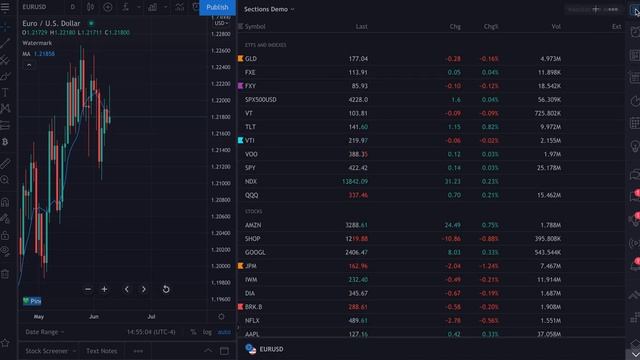The height and width of the screenshot is (360, 640).
Task: Toggle percent scale on chart
Action: point(193,332)
